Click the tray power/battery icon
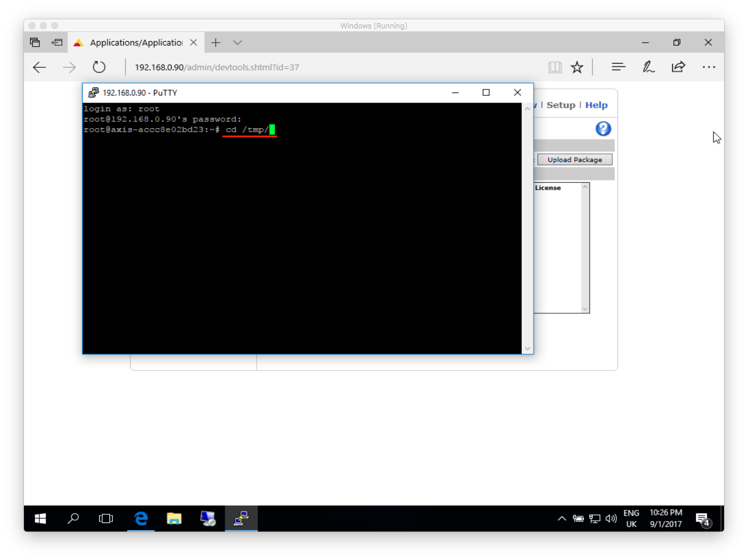This screenshot has width=748, height=560. coord(578,518)
